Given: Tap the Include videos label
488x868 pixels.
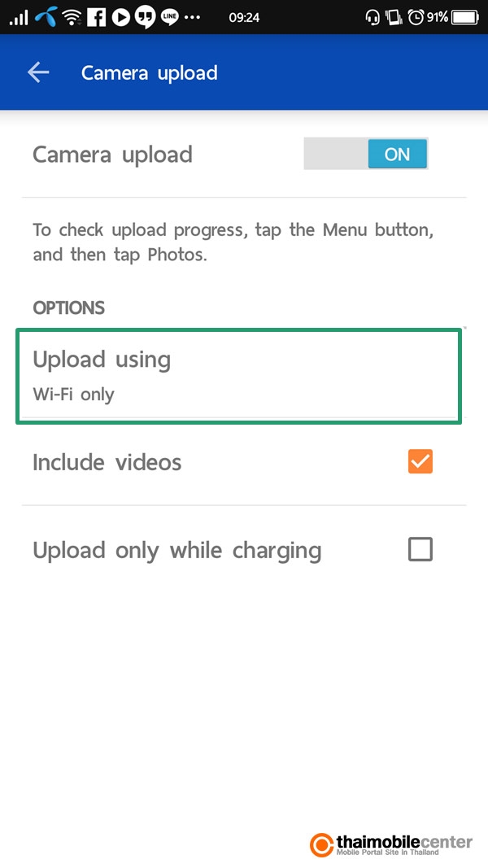Looking at the screenshot, I should click(x=107, y=462).
